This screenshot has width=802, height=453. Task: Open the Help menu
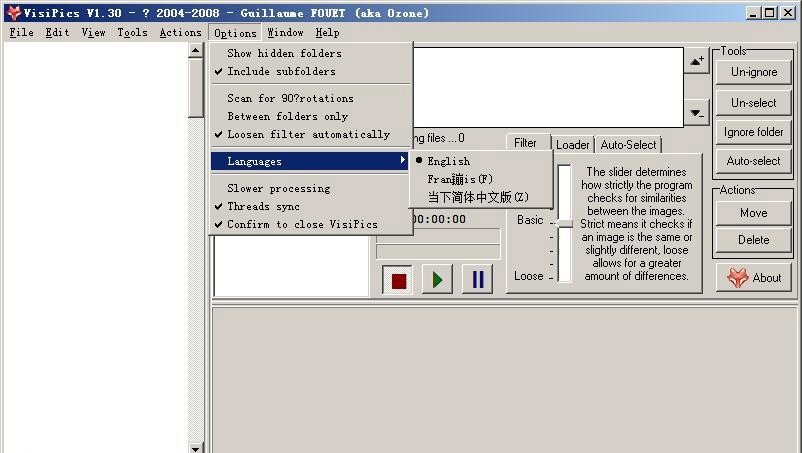point(327,32)
